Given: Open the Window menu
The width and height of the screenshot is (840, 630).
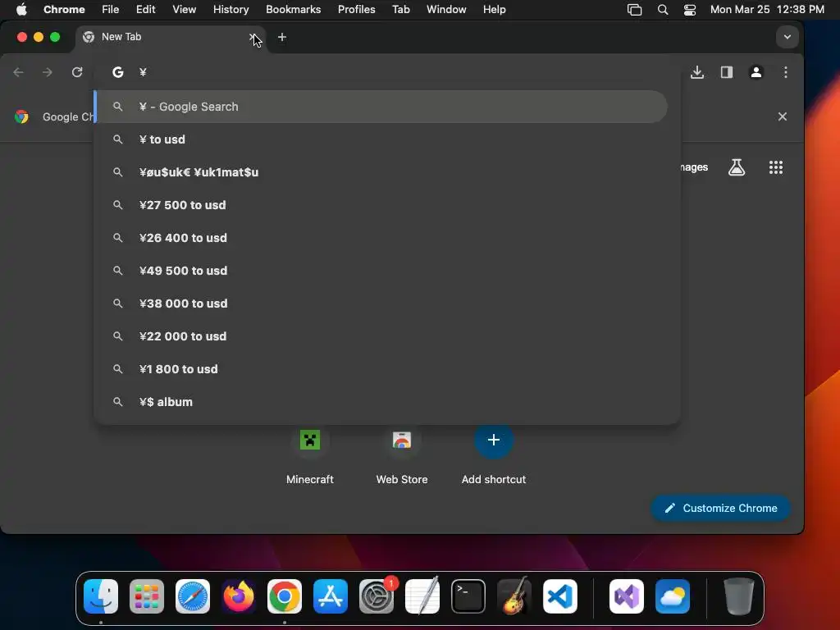Looking at the screenshot, I should coord(446,10).
